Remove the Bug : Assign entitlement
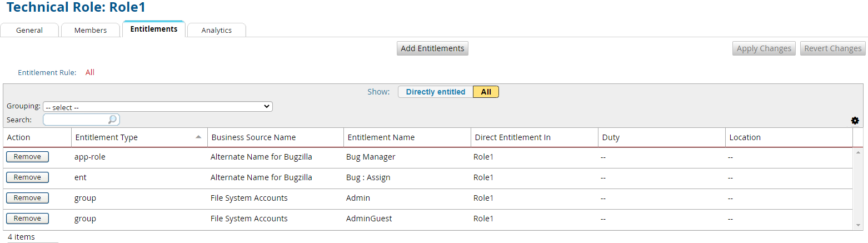868x243 pixels. click(27, 177)
